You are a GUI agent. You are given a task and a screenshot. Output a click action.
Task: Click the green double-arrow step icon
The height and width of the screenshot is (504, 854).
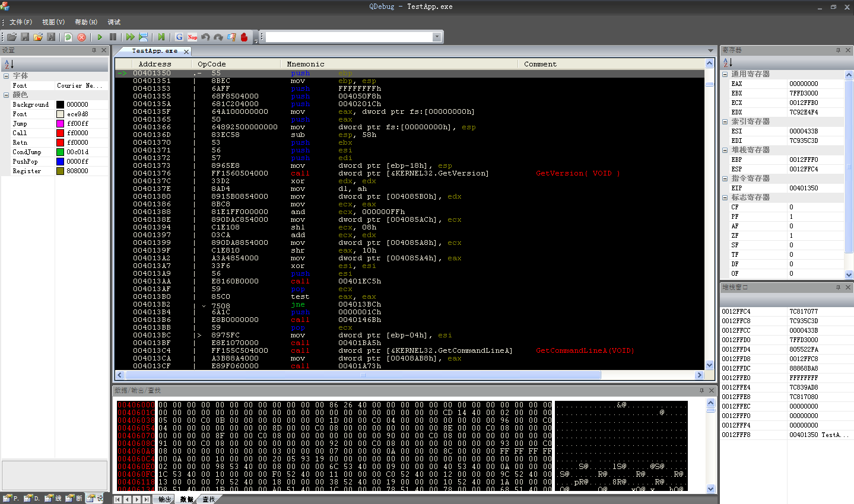click(131, 37)
